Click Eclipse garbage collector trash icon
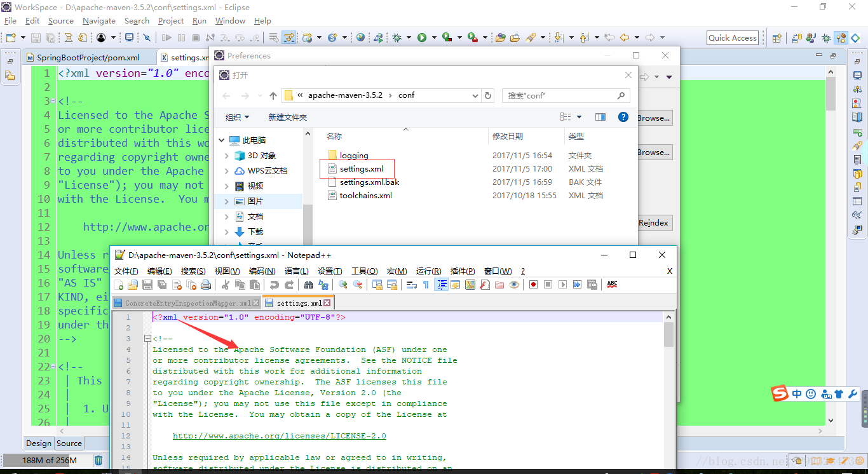Screen dimensions: 868x474 (98, 460)
